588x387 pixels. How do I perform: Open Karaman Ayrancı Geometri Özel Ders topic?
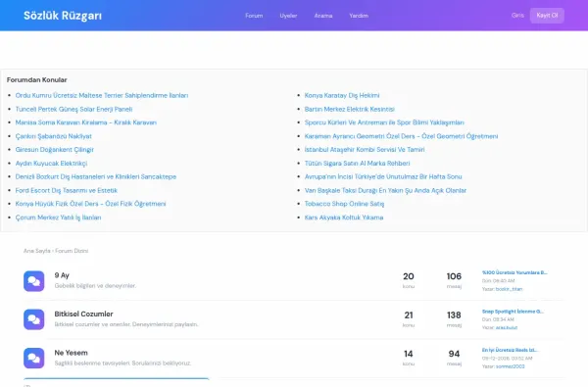[x=401, y=136]
